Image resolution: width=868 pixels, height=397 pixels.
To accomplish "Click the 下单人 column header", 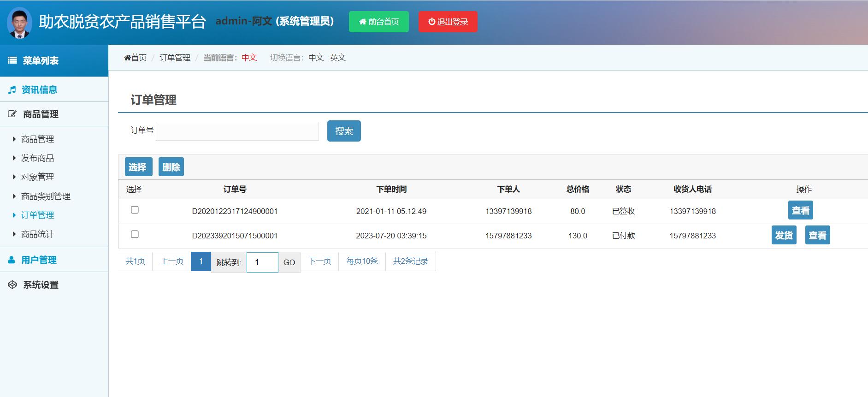I will [x=508, y=189].
